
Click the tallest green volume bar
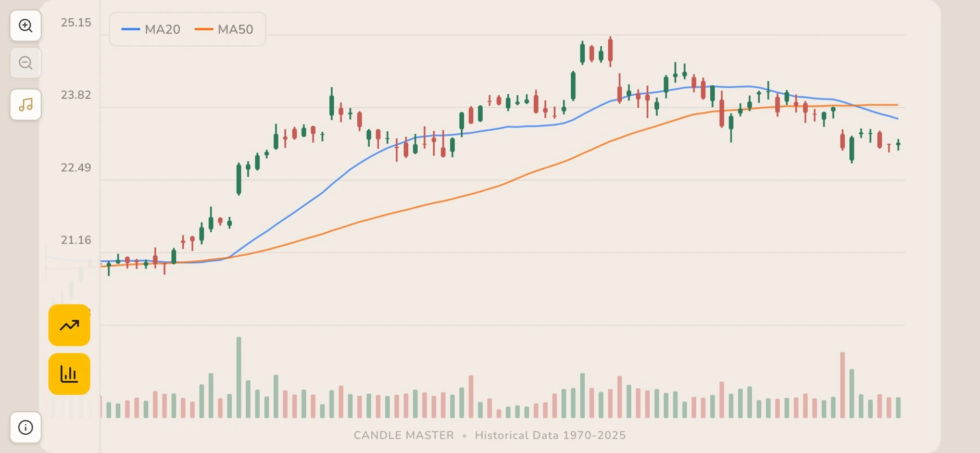pos(238,375)
